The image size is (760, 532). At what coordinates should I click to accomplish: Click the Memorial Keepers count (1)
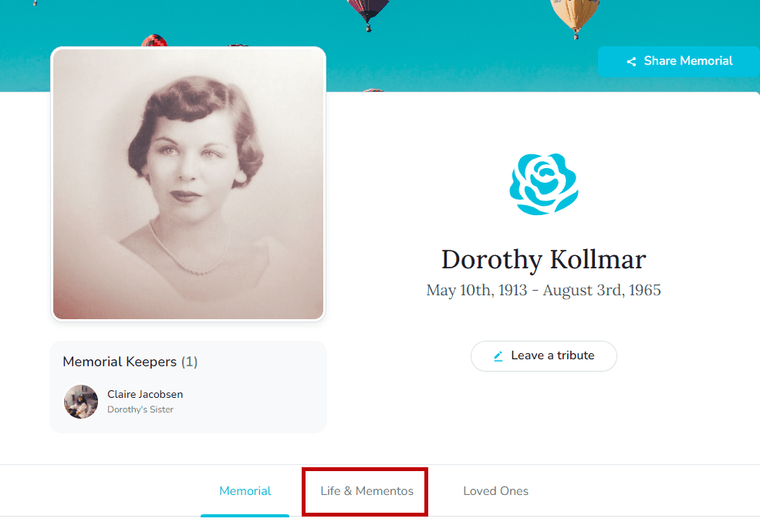(190, 362)
